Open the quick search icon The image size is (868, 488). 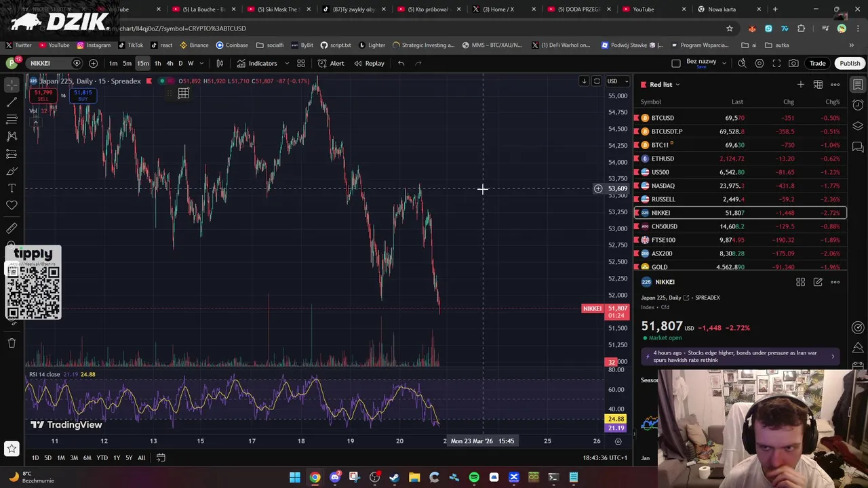(742, 63)
